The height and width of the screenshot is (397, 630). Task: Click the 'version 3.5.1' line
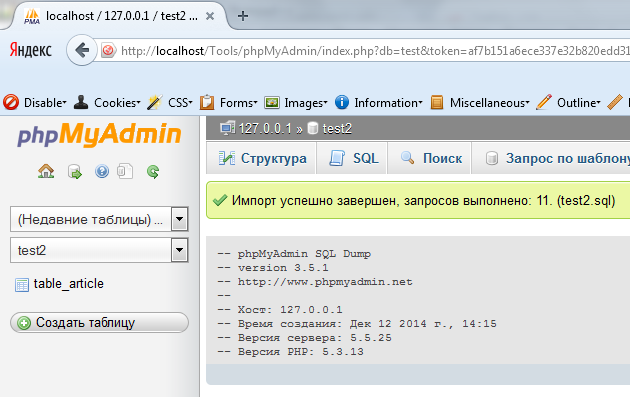(273, 268)
